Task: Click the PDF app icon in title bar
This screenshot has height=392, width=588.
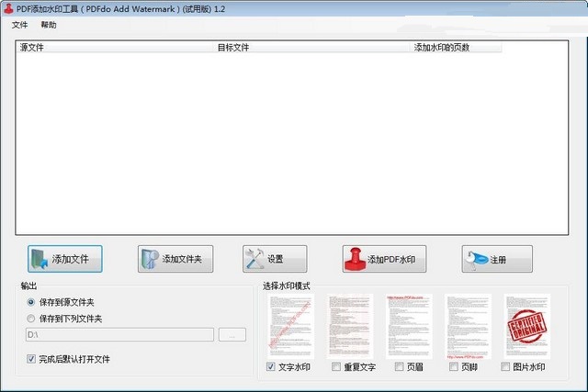Action: (7, 7)
